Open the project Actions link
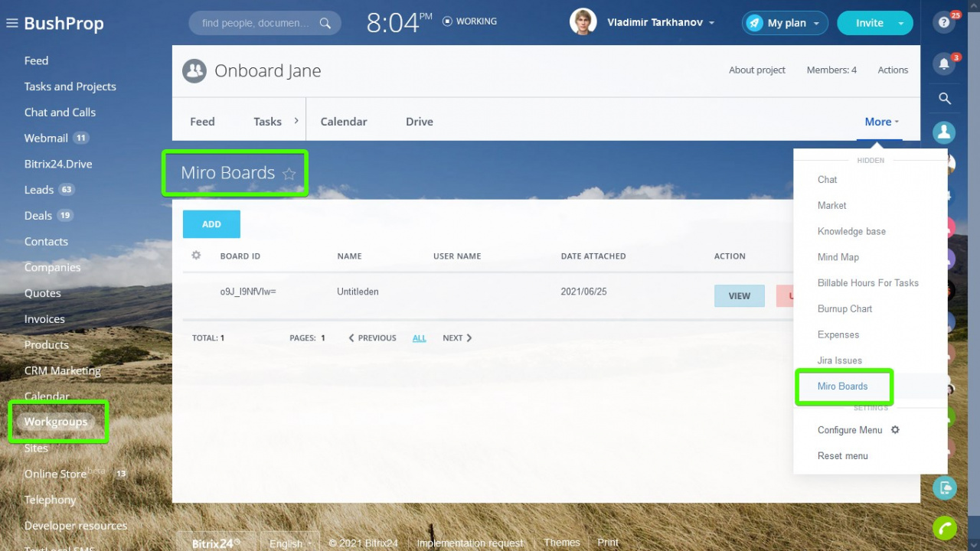 [x=893, y=70]
